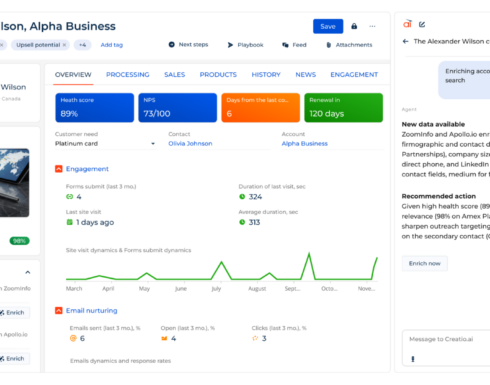The height and width of the screenshot is (385, 490).
Task: Show the +4 hidden tags
Action: 82,45
